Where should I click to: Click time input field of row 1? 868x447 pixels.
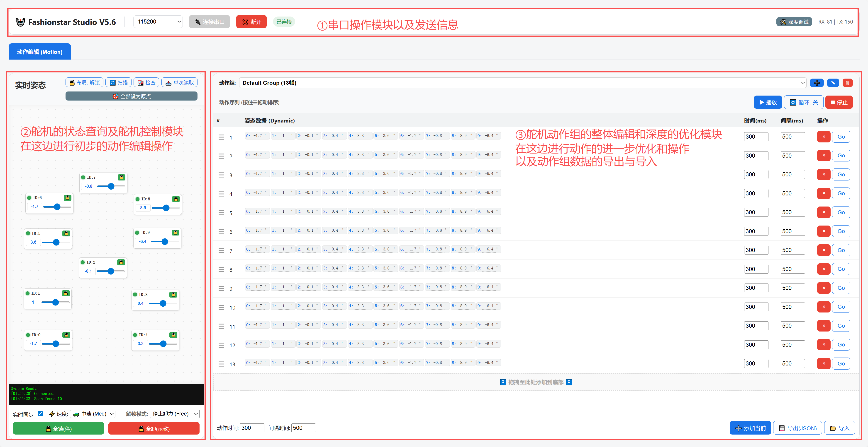tap(756, 137)
